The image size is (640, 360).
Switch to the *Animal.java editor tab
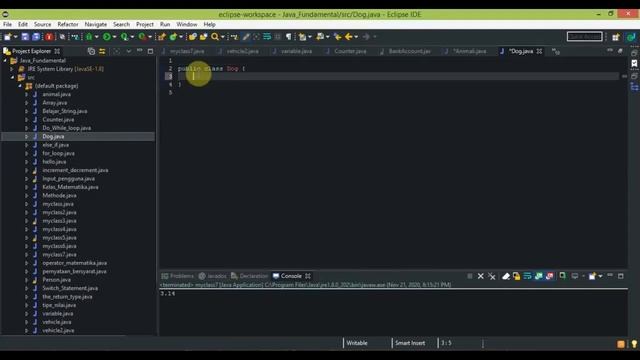click(x=469, y=51)
